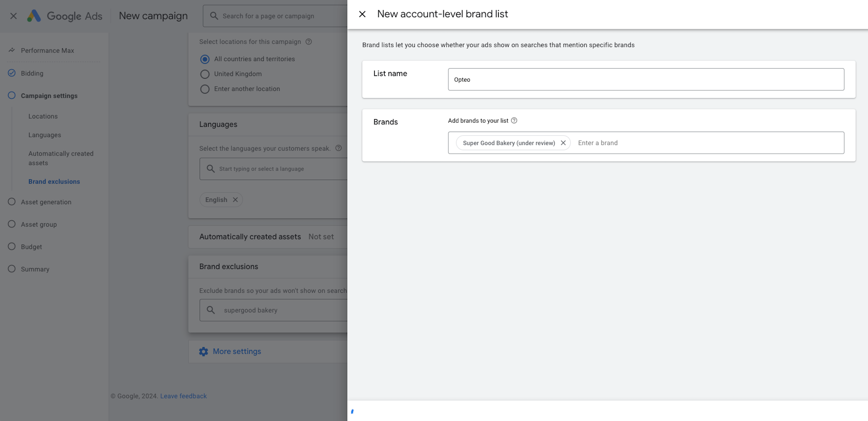Click help icon for customer languages
The image size is (868, 421).
pos(338,148)
